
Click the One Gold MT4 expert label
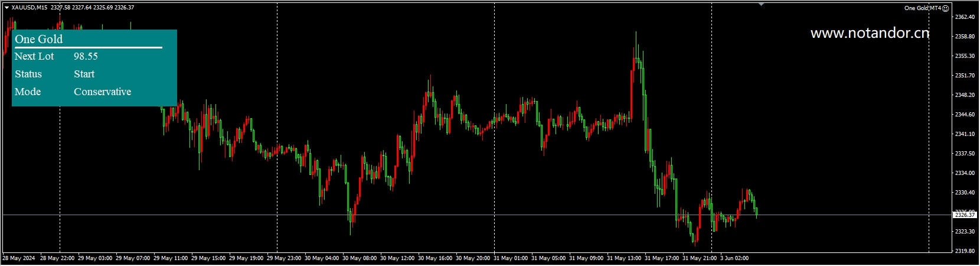(922, 8)
